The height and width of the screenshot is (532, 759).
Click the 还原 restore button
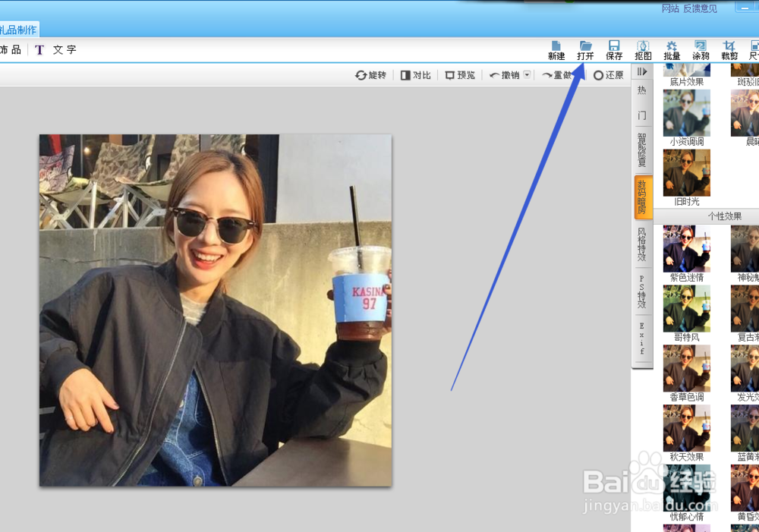click(609, 75)
